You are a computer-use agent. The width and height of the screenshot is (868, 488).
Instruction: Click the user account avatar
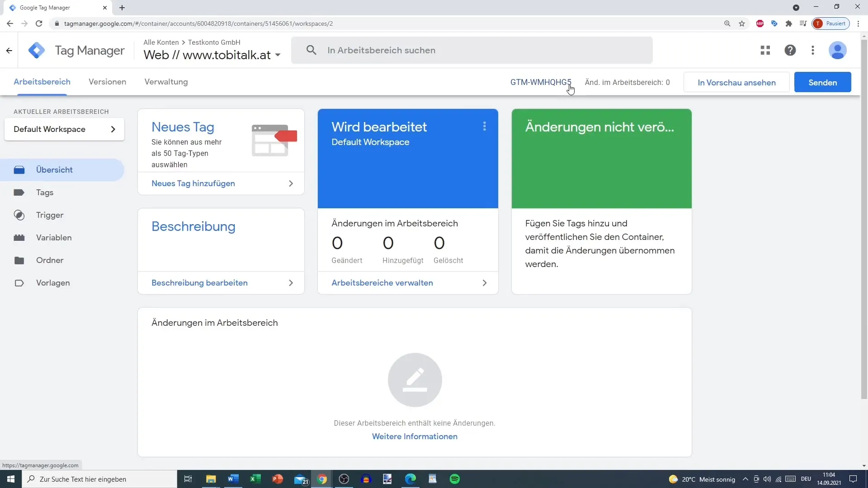click(x=837, y=50)
